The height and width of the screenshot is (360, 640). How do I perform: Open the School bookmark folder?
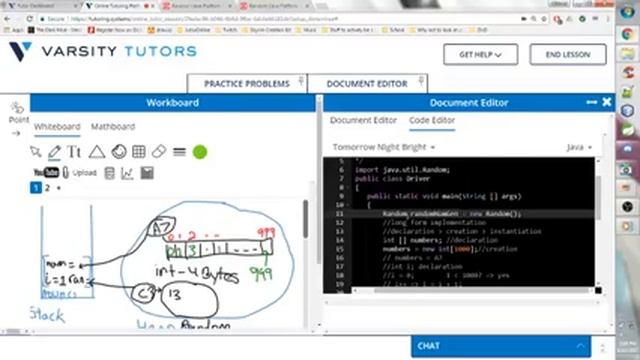coord(393,30)
